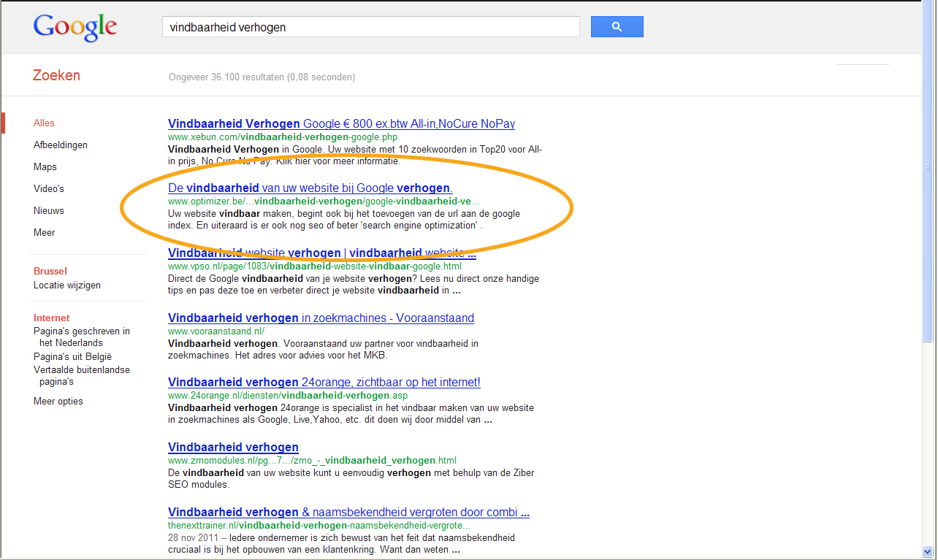Filter by Pagina's geschreven in het Nederlands
Screen dimensions: 938x560
click(x=82, y=337)
